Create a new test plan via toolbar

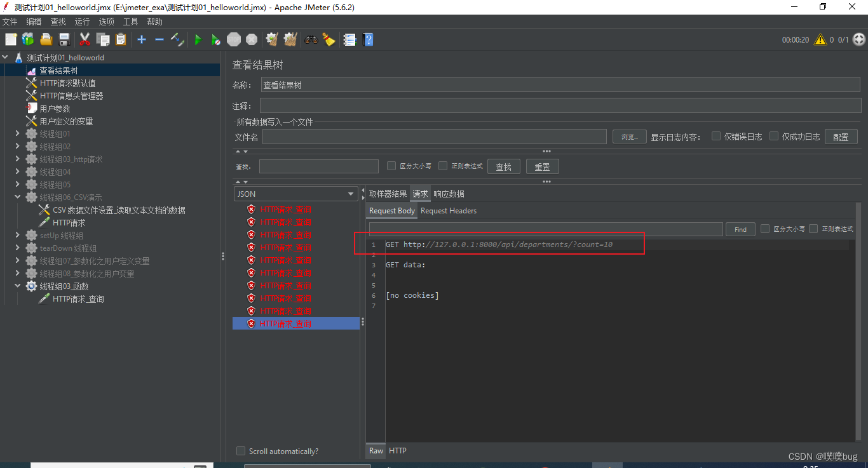(11, 39)
